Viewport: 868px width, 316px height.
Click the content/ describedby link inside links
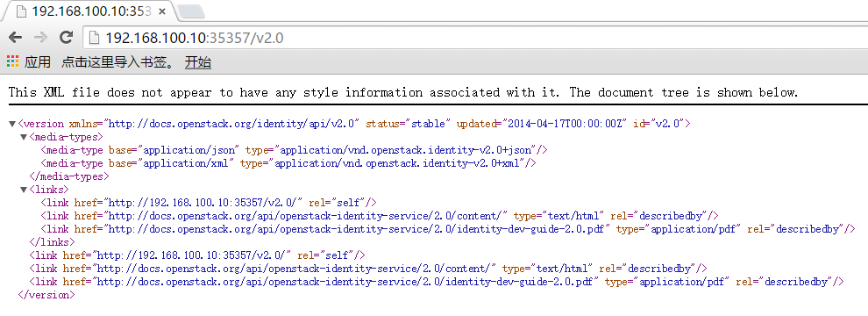point(380,216)
